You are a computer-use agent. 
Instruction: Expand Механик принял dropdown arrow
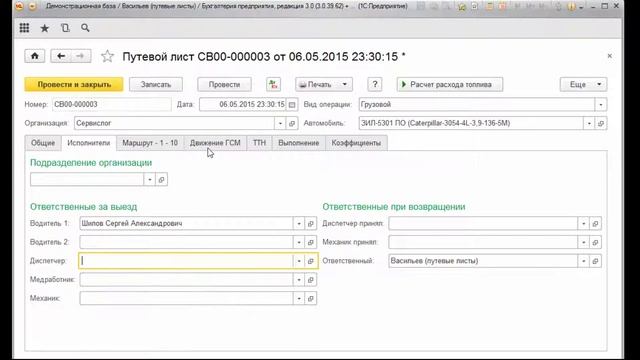[x=584, y=242]
